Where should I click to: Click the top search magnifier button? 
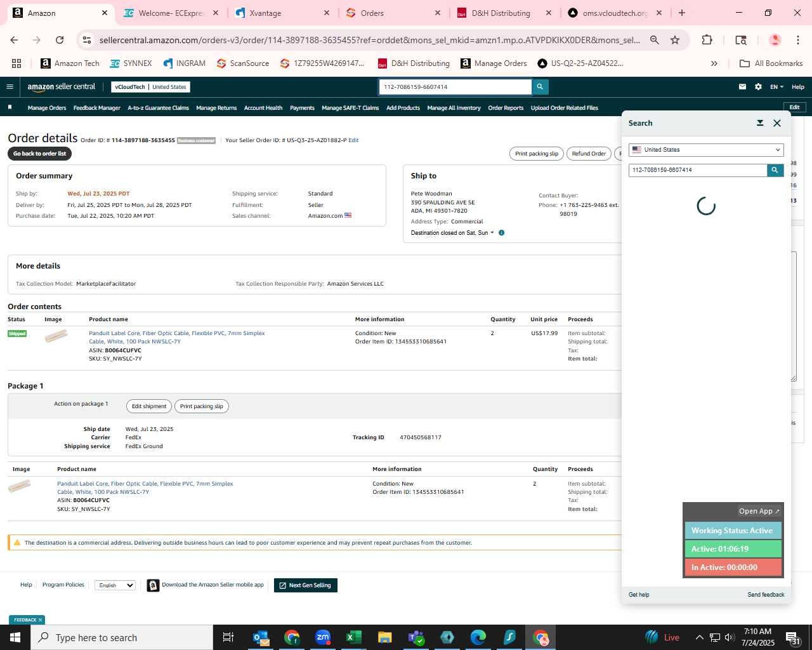point(540,87)
